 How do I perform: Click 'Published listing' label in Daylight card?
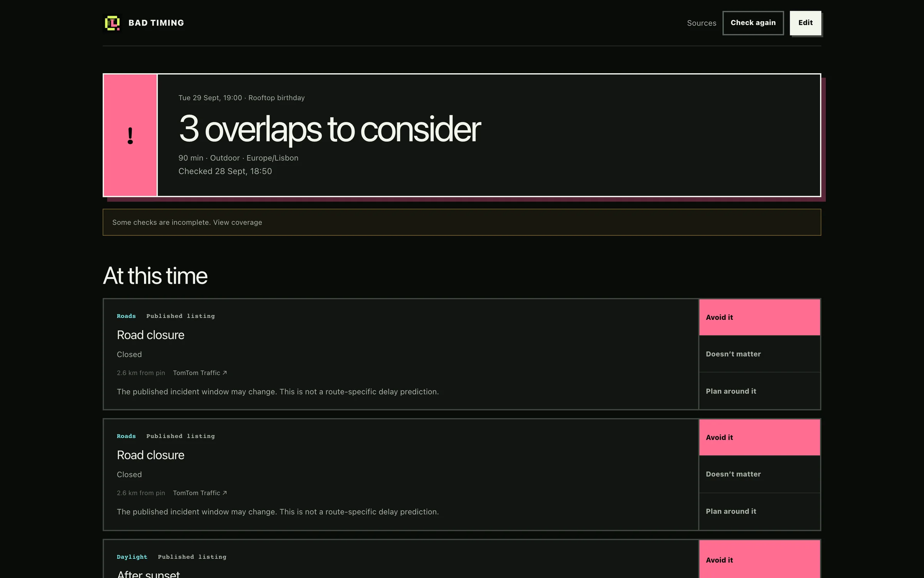(x=192, y=557)
